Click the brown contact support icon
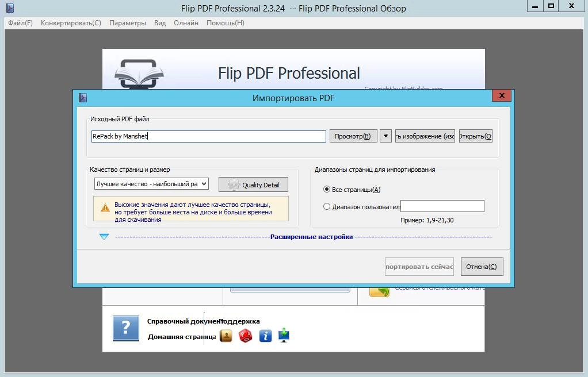The image size is (588, 377). pos(226,336)
